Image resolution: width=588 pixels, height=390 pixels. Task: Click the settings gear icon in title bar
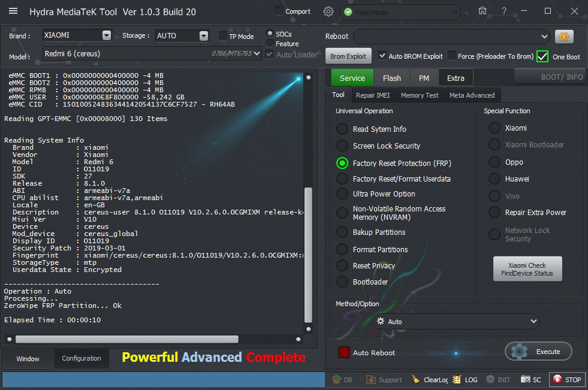328,11
